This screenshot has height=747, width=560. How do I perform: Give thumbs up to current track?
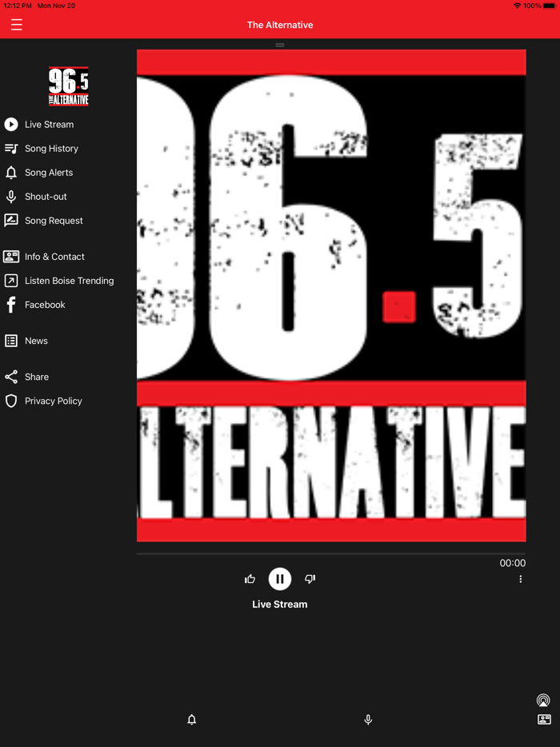coord(250,579)
